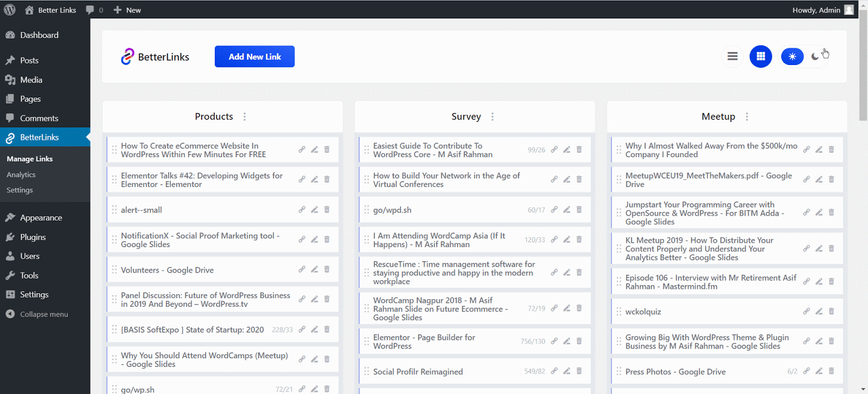Click the Add New Link button
This screenshot has height=394, width=868.
click(254, 56)
